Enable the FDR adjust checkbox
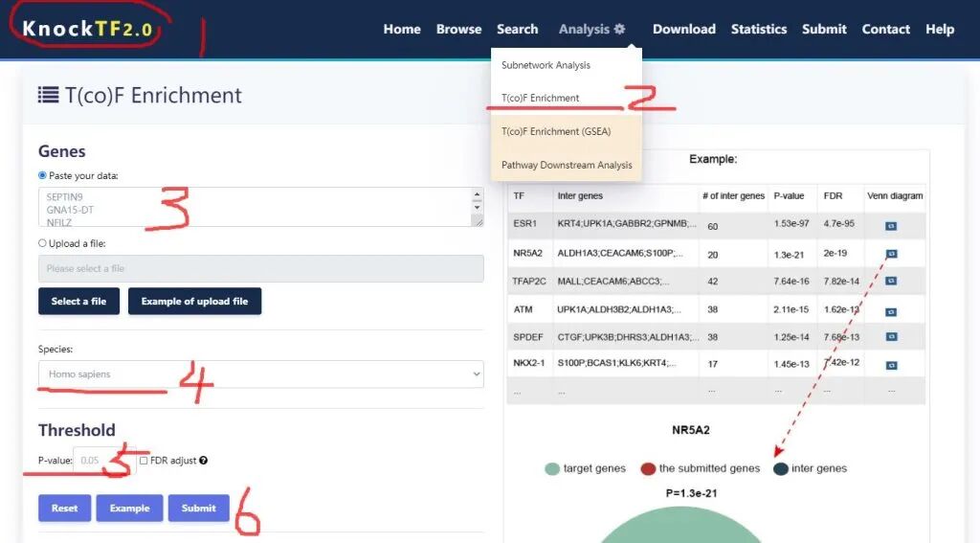The image size is (980, 543). click(144, 461)
